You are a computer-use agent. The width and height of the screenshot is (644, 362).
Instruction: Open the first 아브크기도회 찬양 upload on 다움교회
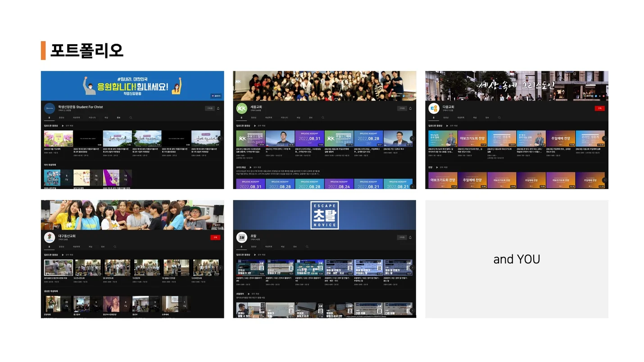pos(472,139)
